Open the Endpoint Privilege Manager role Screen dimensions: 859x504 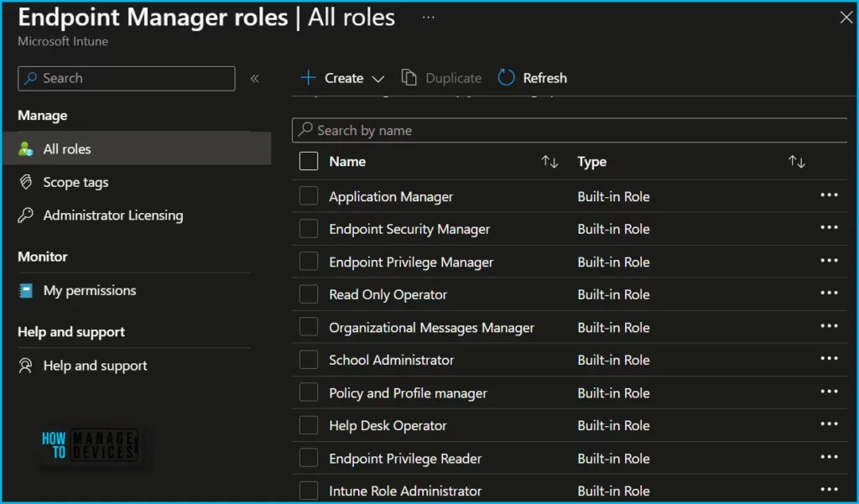click(x=411, y=262)
